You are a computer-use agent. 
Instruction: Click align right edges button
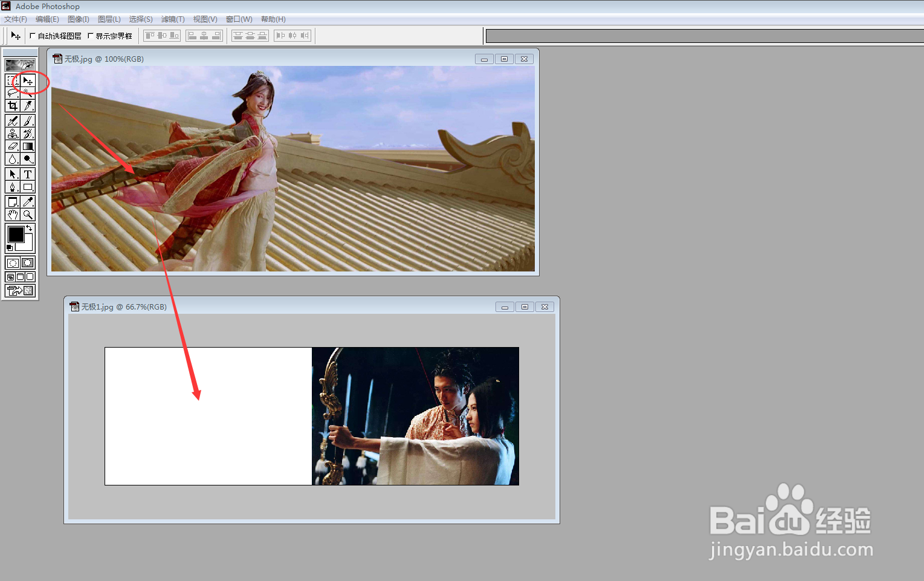click(216, 36)
